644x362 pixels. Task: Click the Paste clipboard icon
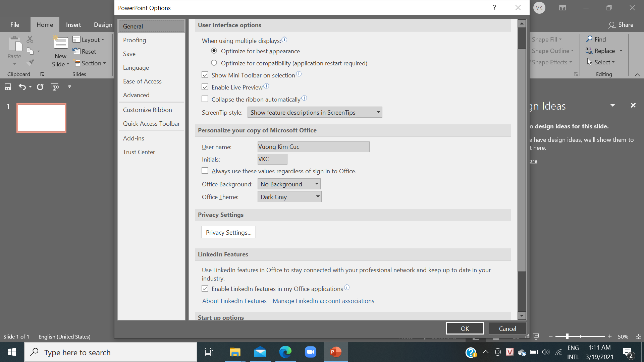[15, 44]
